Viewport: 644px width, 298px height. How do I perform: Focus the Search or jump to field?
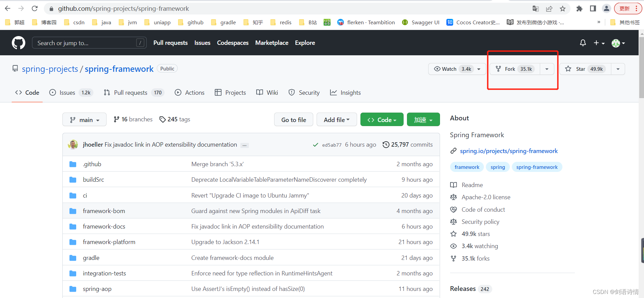(89, 43)
